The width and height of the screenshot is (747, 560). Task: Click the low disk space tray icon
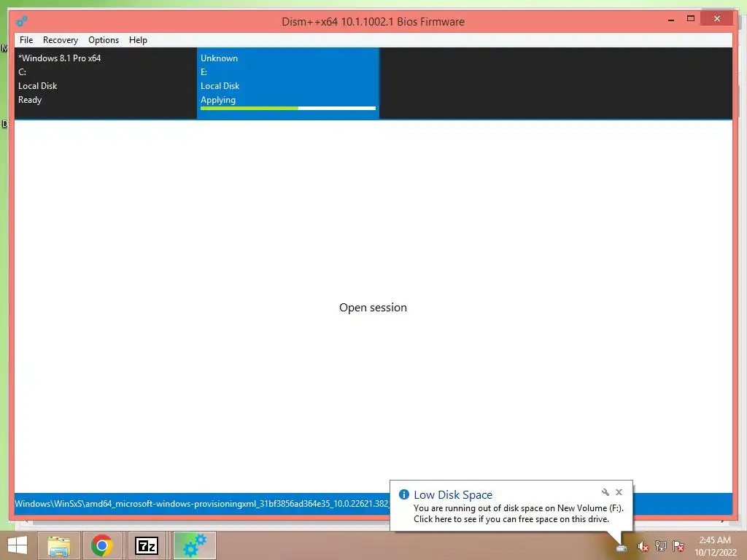622,548
